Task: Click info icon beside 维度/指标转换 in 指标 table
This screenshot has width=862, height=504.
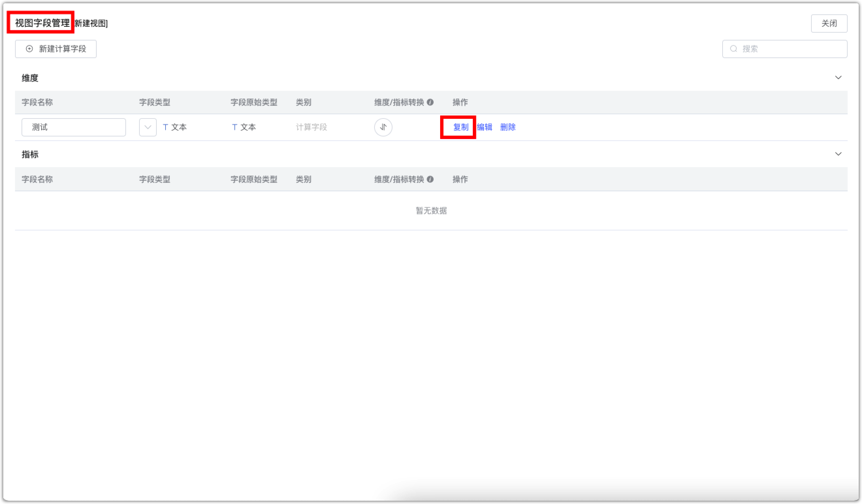Action: click(x=430, y=179)
